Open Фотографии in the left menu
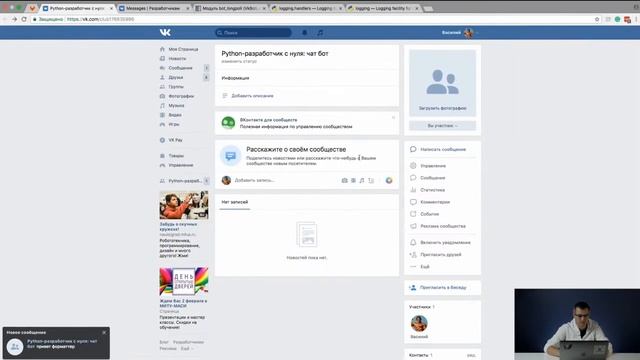 coord(181,96)
